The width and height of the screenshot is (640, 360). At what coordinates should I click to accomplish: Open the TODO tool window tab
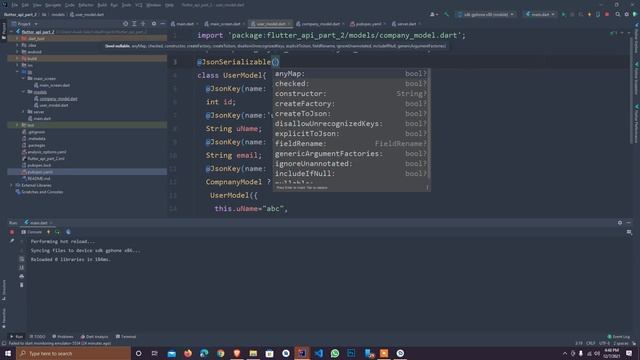point(37,337)
